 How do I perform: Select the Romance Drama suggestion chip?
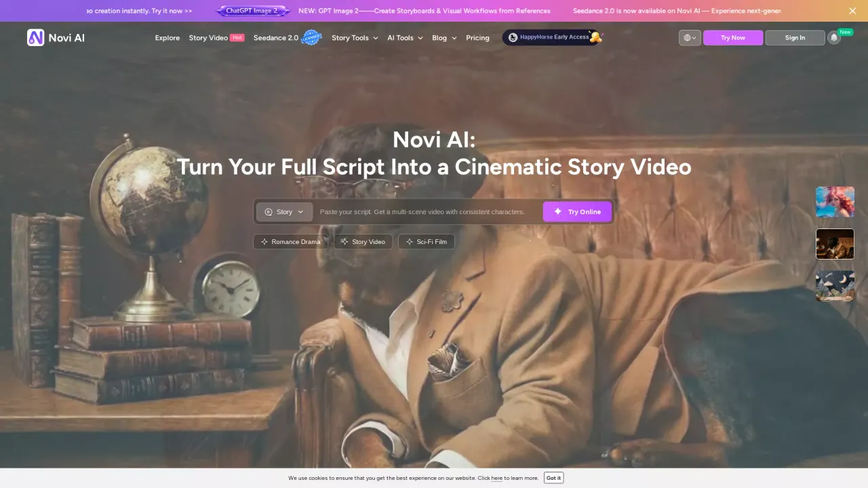tap(290, 242)
